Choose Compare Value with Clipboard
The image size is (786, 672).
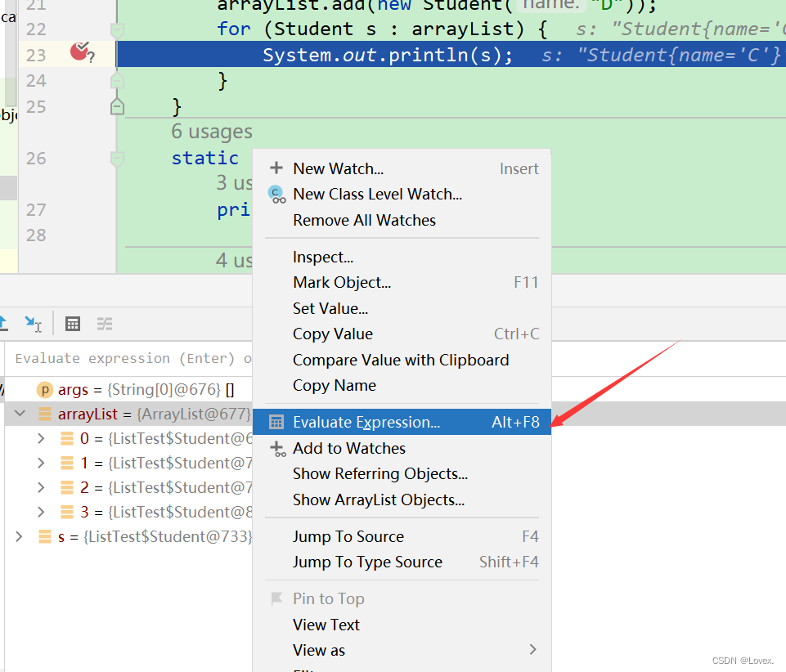click(x=402, y=360)
